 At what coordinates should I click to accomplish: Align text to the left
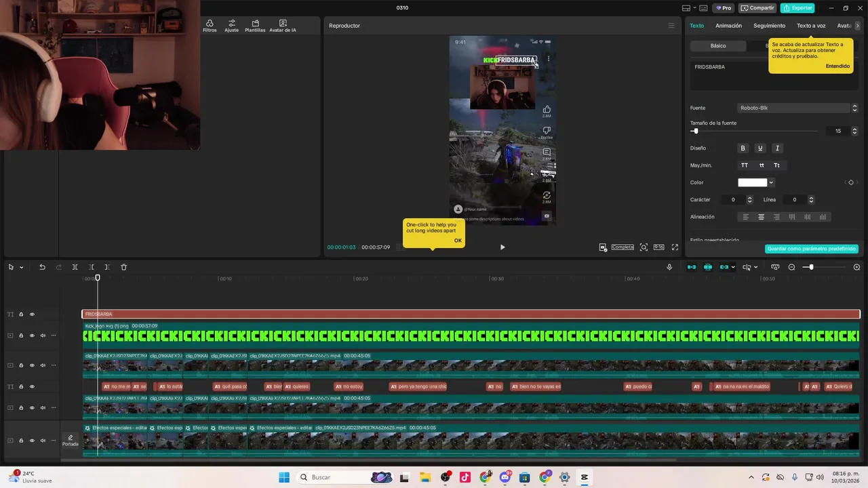click(x=745, y=217)
